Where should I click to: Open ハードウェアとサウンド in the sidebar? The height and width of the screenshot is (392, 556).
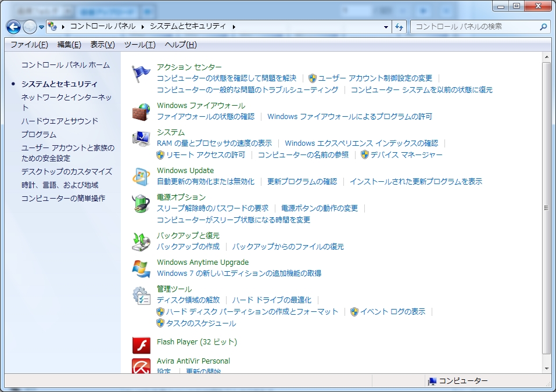[x=60, y=121]
